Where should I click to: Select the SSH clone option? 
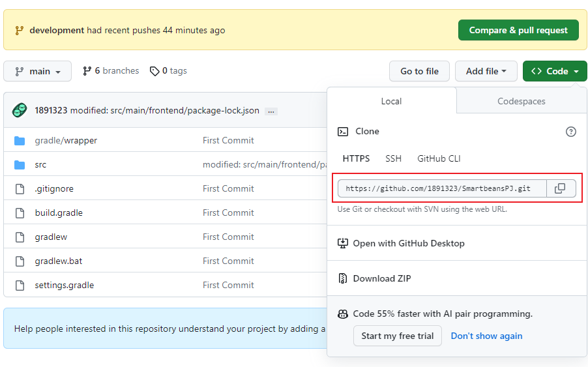coord(393,158)
